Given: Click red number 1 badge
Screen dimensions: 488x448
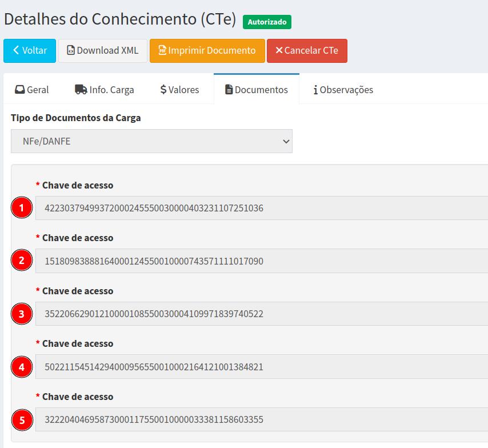Looking at the screenshot, I should (22, 208).
